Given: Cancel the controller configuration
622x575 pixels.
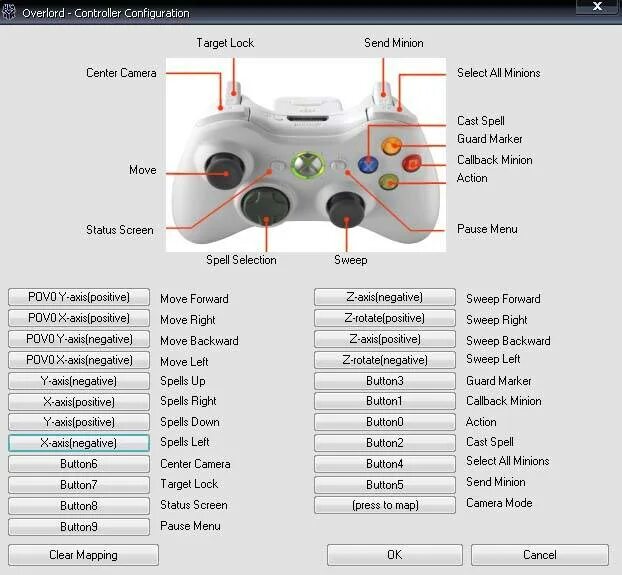Looking at the screenshot, I should [x=539, y=555].
